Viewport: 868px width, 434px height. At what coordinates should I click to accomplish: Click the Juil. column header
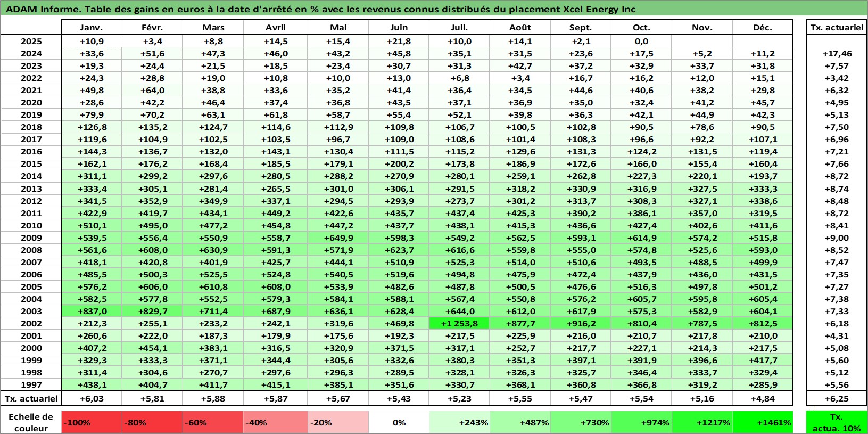pyautogui.click(x=460, y=27)
